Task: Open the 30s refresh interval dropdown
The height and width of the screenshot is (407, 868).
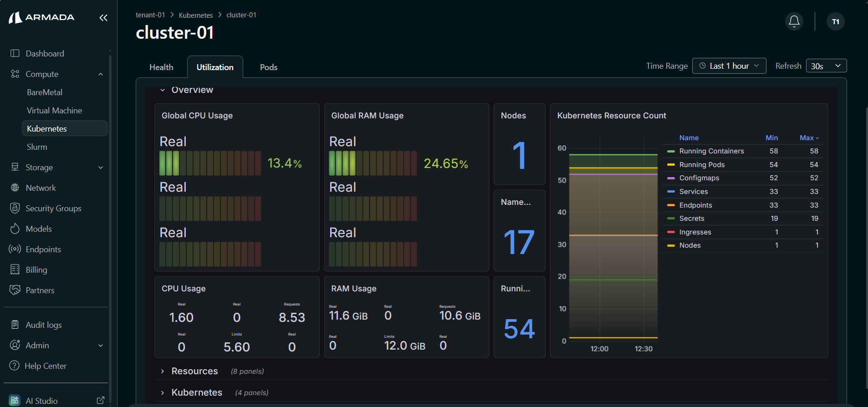Action: pos(826,66)
